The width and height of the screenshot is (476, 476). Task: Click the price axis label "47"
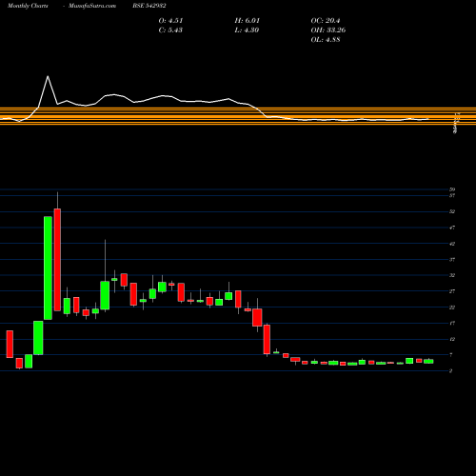[x=452, y=228]
